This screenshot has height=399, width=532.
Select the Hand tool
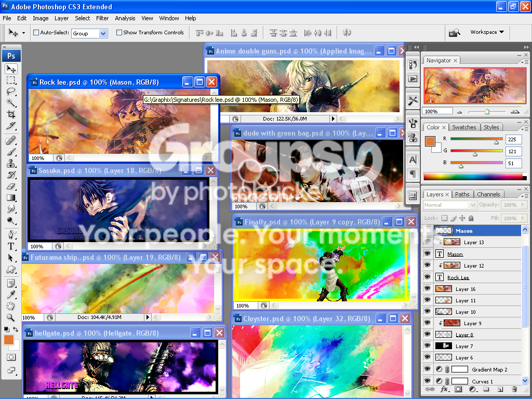point(11,306)
